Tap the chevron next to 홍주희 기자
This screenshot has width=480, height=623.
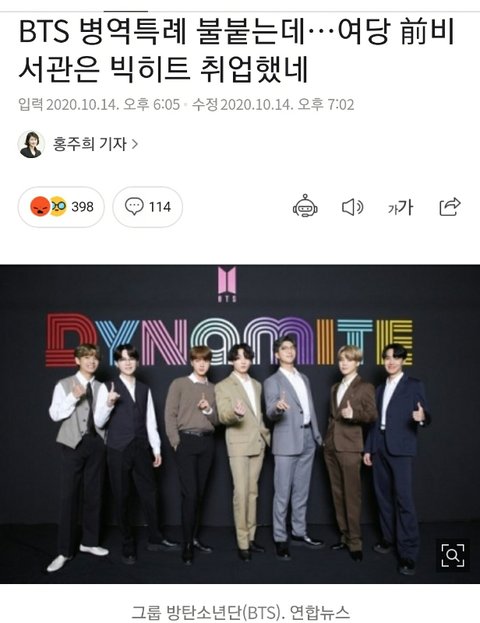[135, 144]
